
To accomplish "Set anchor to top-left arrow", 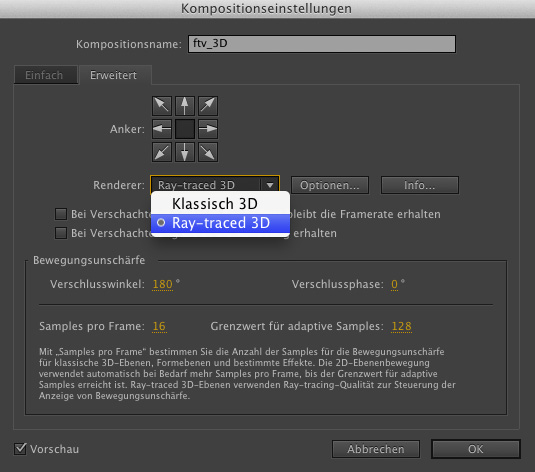I will [x=162, y=106].
